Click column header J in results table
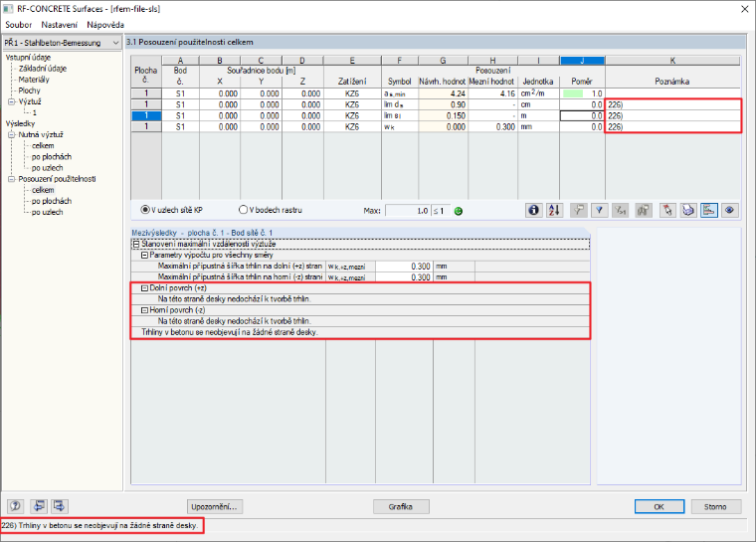The height and width of the screenshot is (542, 756). (x=582, y=61)
